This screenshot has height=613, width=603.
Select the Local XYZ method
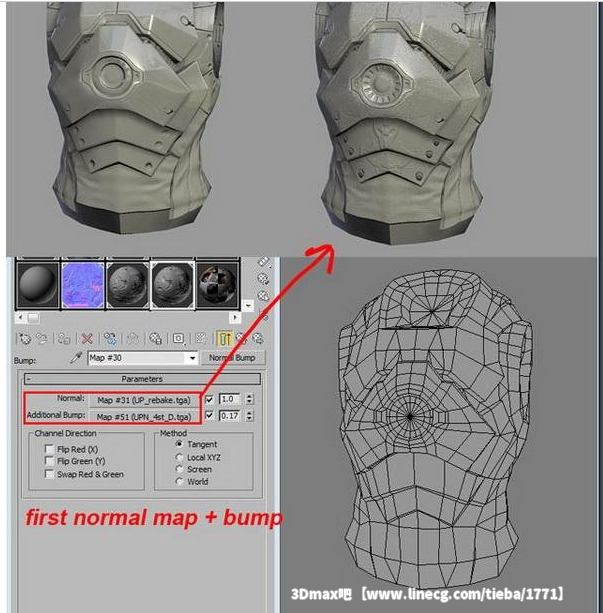click(179, 457)
